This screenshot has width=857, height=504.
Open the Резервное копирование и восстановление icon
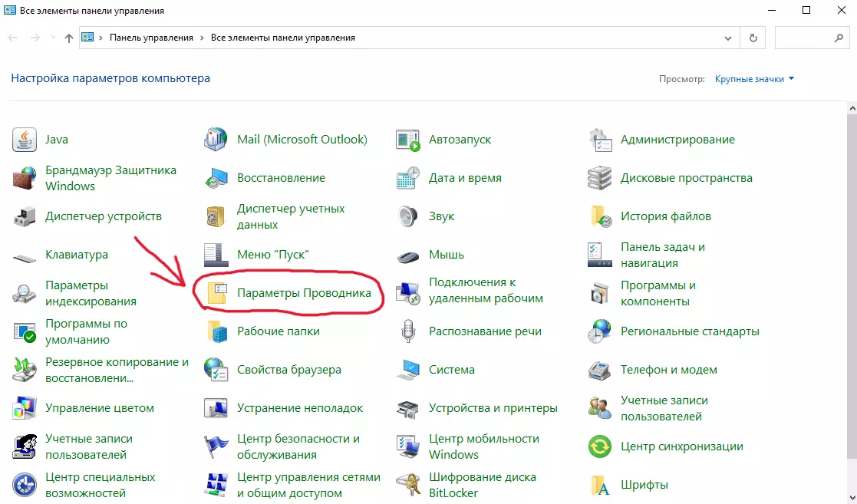coord(24,370)
